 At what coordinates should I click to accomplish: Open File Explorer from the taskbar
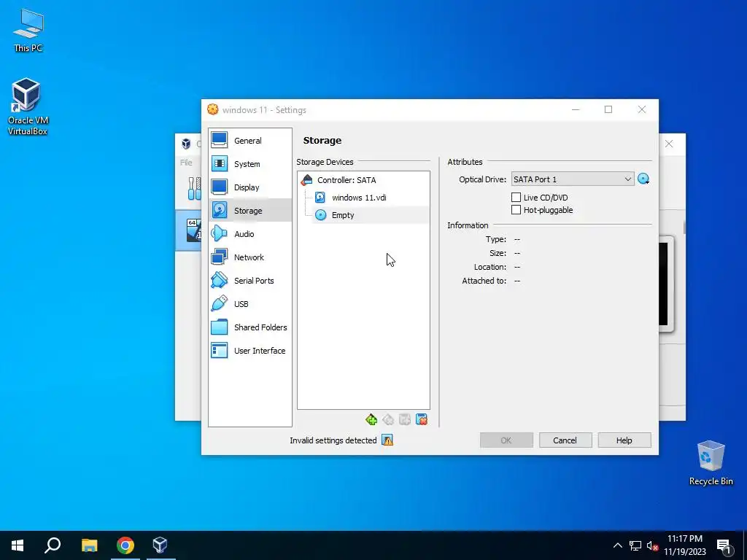(x=89, y=545)
